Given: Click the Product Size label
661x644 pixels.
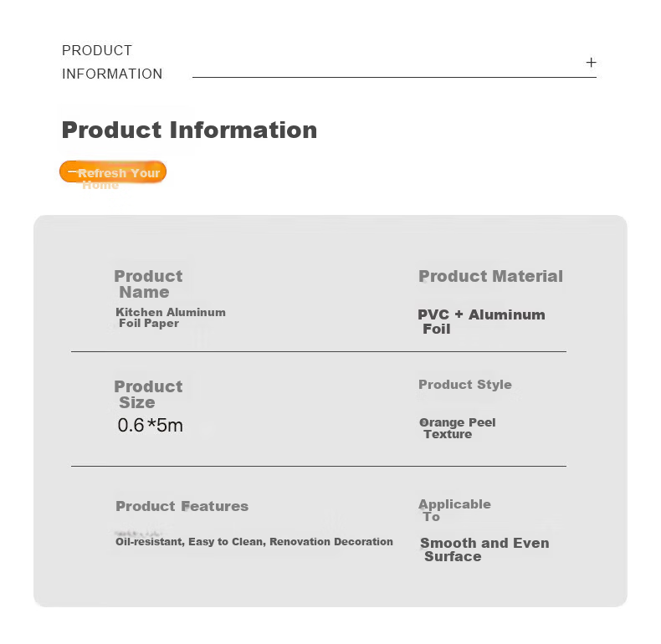Looking at the screenshot, I should pos(148,394).
